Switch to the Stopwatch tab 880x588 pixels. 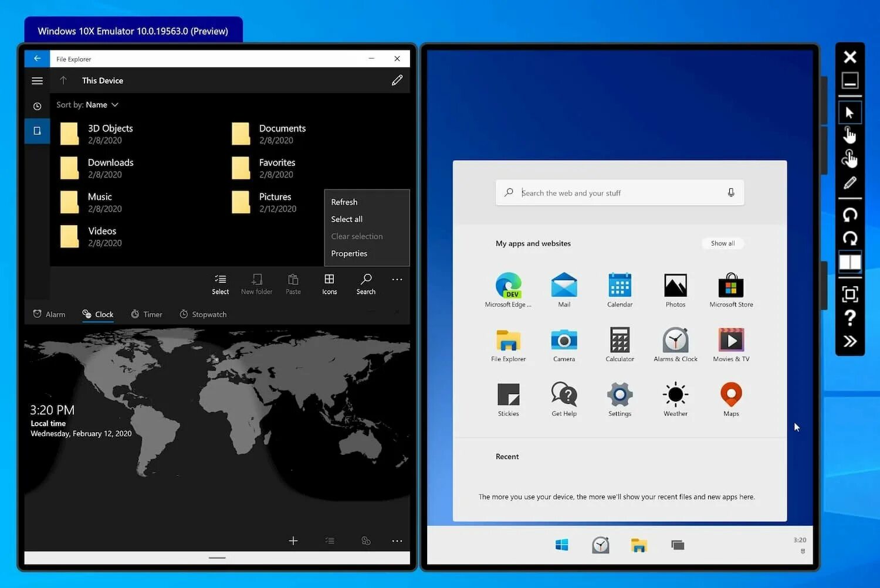click(203, 314)
